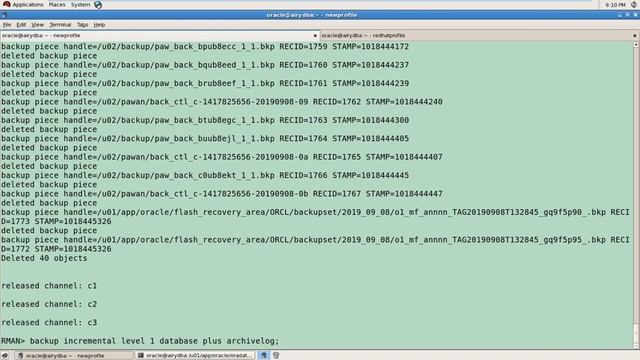Click the backup piece line with RECID=1764
640x360 pixels.
tap(205, 138)
